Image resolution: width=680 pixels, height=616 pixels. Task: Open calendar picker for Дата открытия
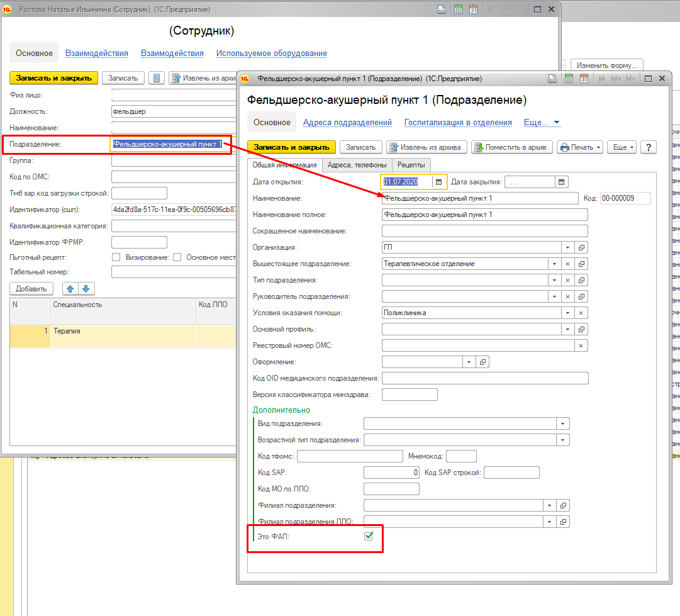[439, 182]
